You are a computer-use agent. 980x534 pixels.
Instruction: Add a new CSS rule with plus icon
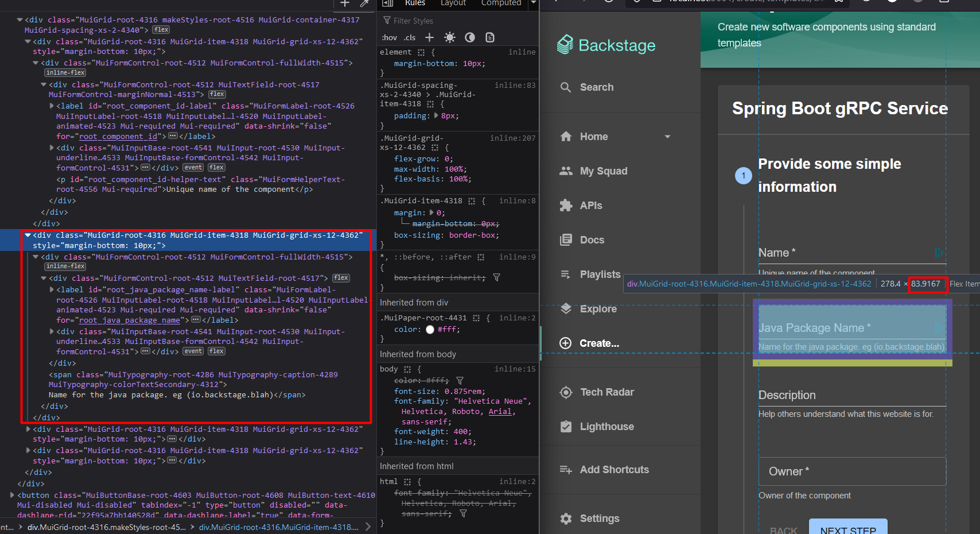[x=429, y=37]
